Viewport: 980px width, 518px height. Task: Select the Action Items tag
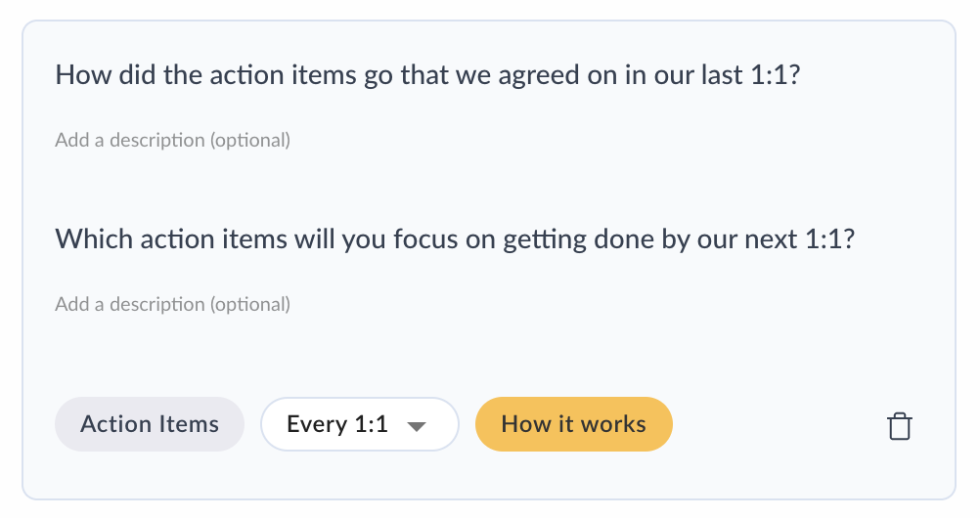point(150,424)
